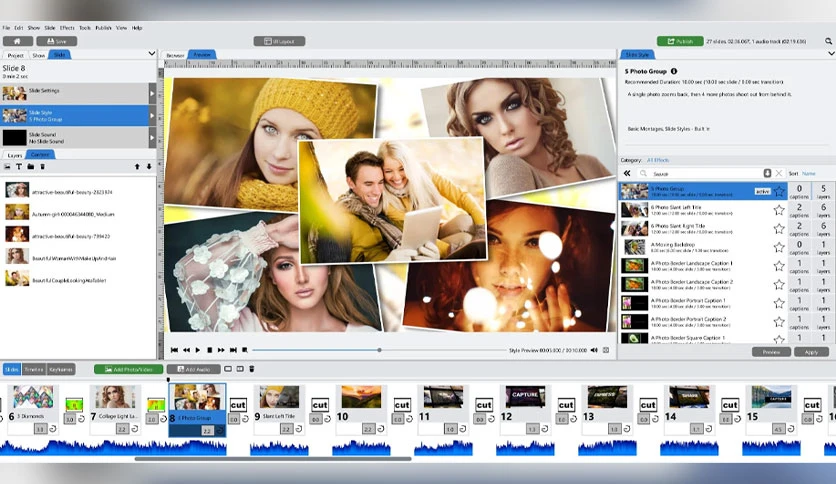This screenshot has height=484, width=836.
Task: Delete selected content with the trash icon
Action: pos(43,167)
